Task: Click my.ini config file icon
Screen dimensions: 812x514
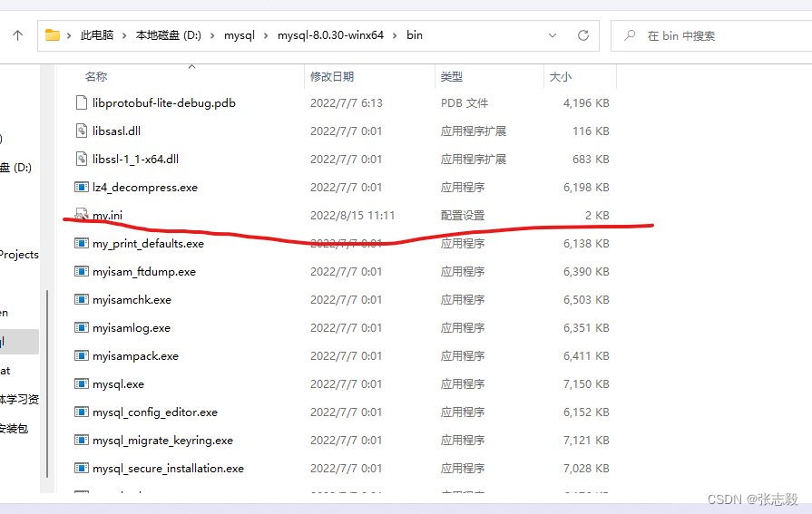Action: click(x=82, y=214)
